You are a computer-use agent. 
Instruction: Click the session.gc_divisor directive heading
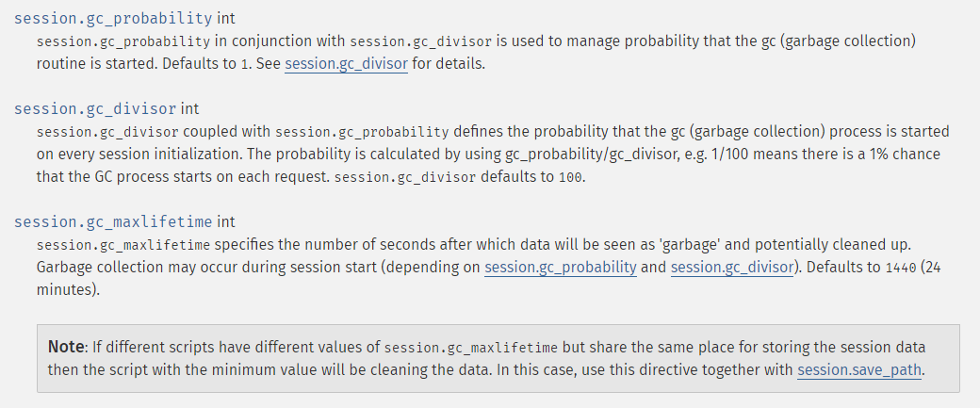(x=95, y=108)
